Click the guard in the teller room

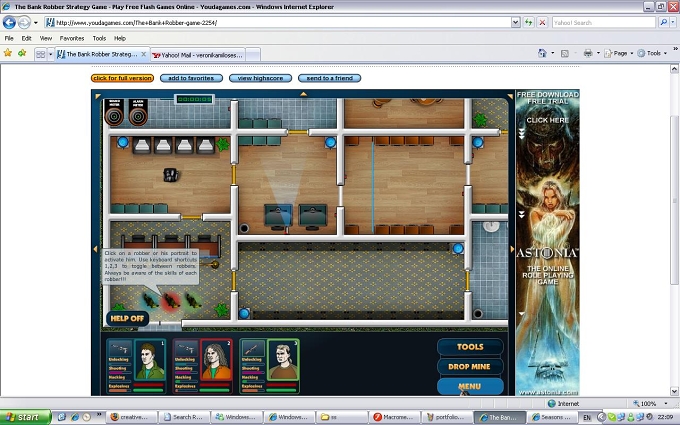(x=171, y=174)
